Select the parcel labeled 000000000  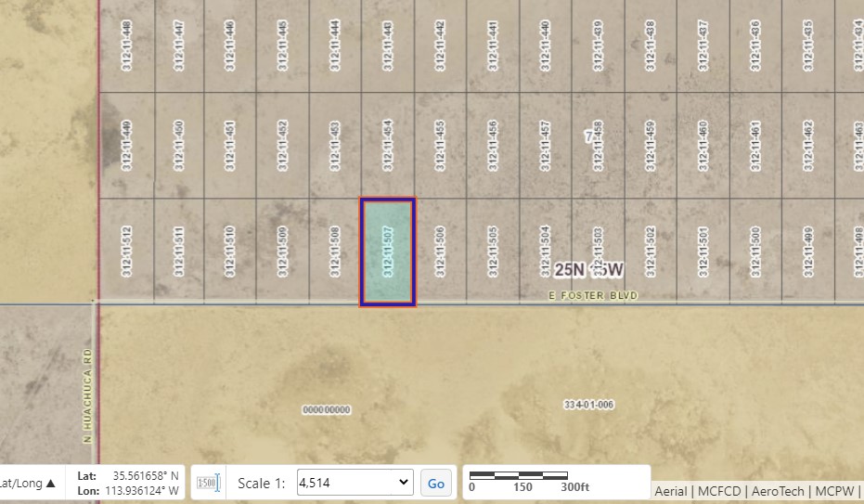click(x=327, y=409)
